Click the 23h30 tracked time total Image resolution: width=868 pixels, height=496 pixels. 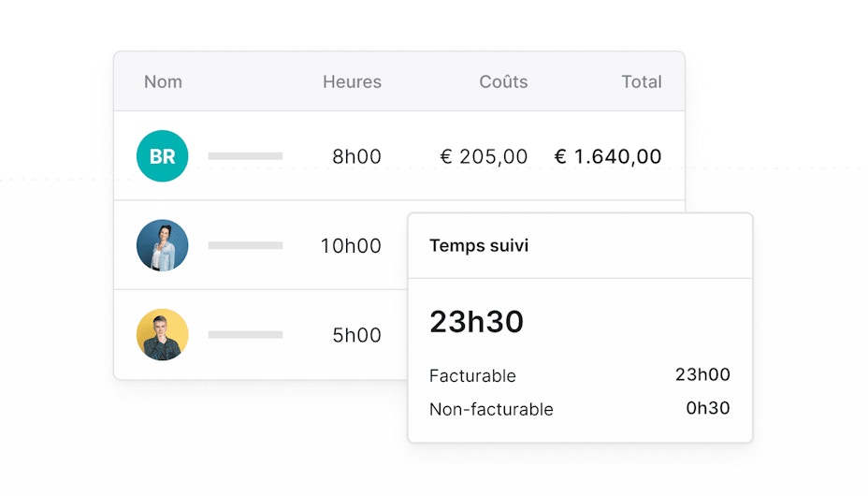(476, 322)
